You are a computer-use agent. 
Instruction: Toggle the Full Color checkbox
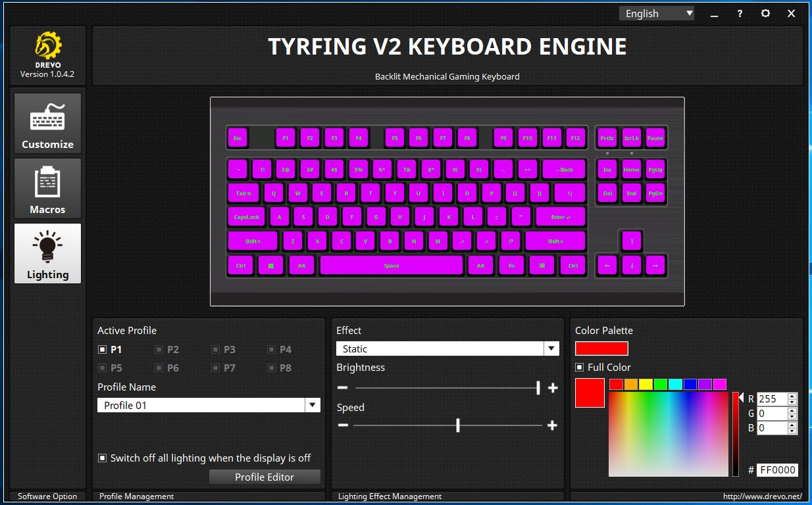[x=580, y=367]
